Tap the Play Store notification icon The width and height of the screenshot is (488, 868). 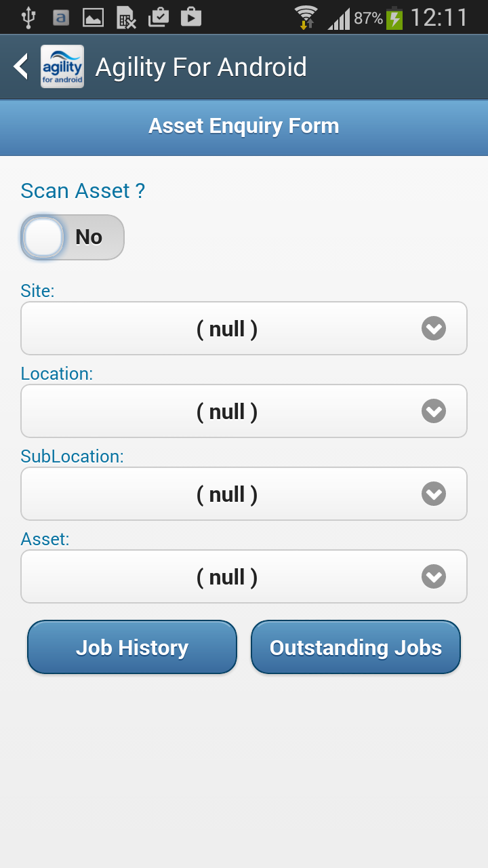coord(191,17)
